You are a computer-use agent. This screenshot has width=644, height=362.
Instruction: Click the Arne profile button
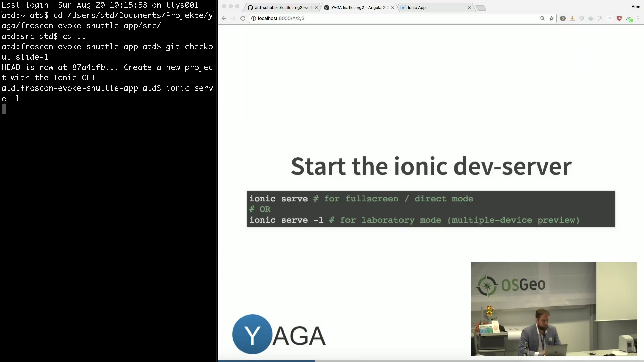point(636,7)
